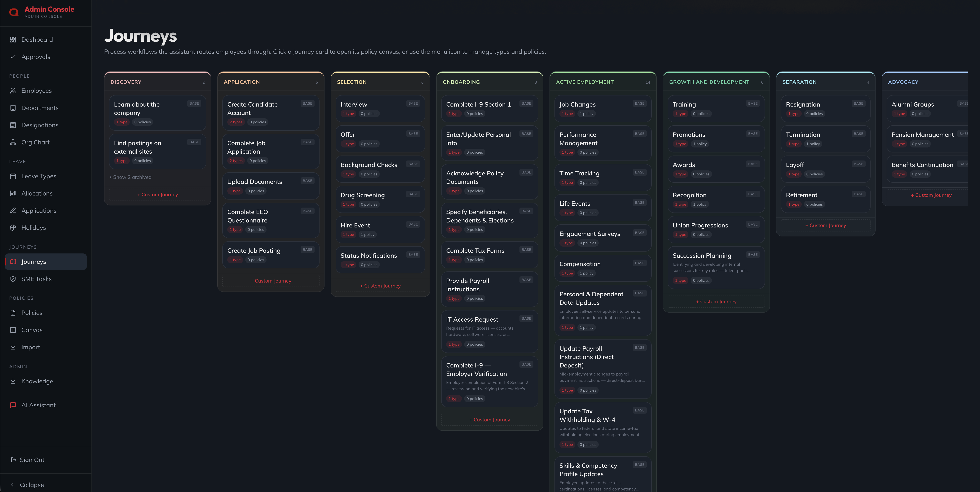Click the Leave Types calendar icon
This screenshot has height=492, width=980.
point(13,176)
